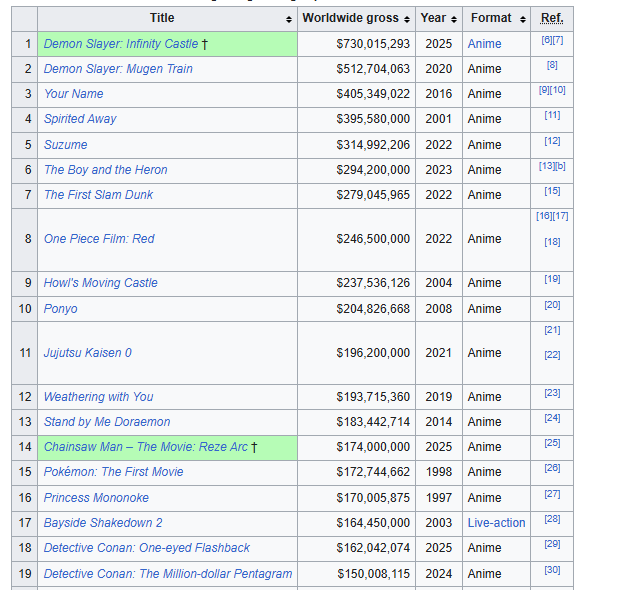
Task: Open the Howl's Moving Castle link
Action: (x=101, y=283)
